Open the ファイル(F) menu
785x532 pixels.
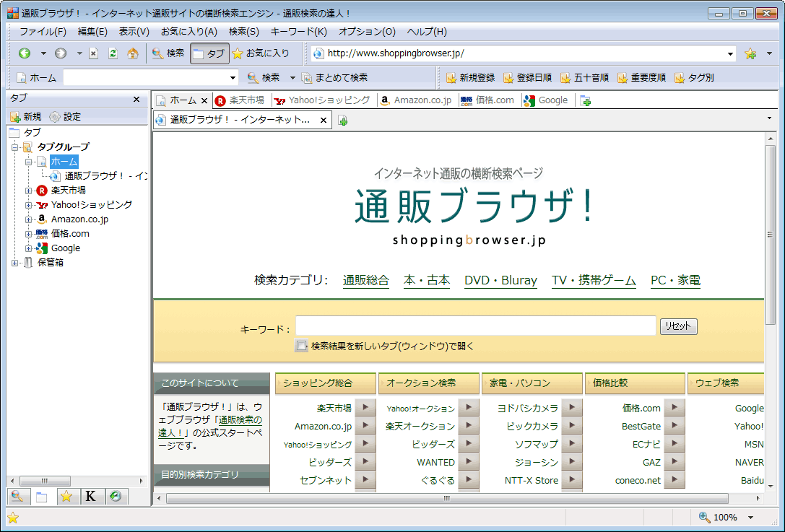pos(43,32)
